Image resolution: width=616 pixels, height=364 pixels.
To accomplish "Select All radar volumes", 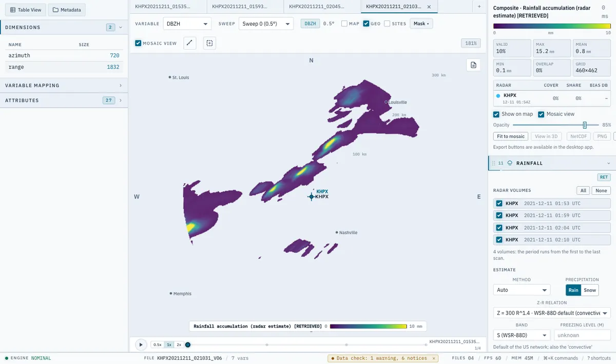I will (x=583, y=191).
